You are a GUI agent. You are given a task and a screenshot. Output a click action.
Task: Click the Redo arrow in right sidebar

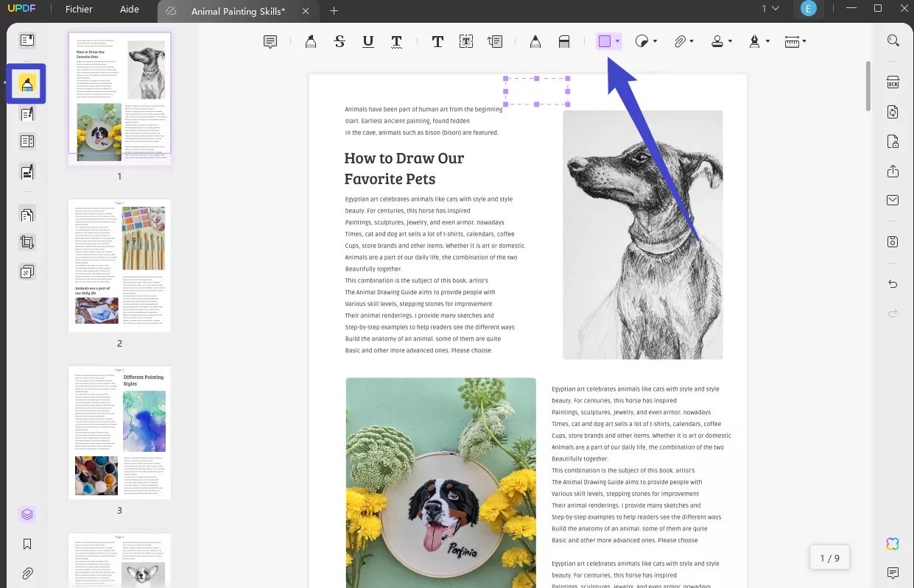(x=893, y=314)
